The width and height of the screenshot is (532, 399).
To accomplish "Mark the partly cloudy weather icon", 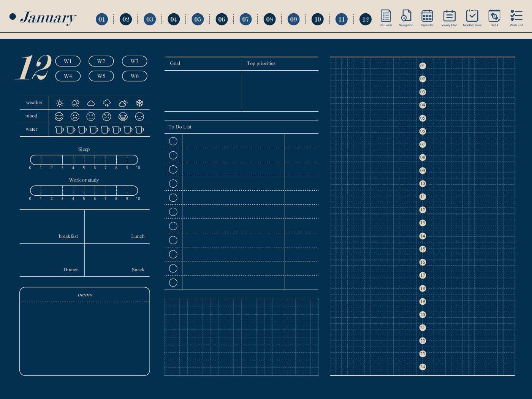I will coord(123,103).
